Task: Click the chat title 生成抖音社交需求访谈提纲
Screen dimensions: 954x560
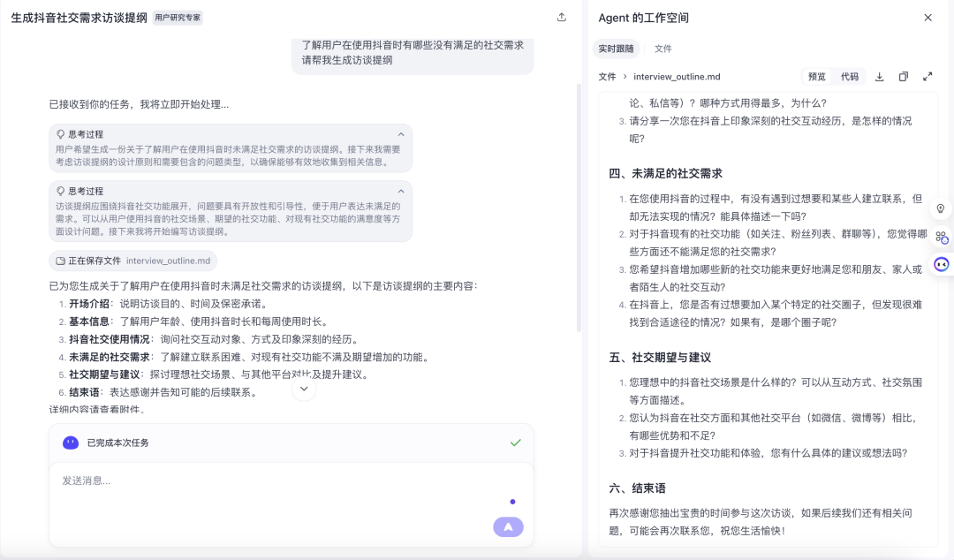Action: [79, 18]
